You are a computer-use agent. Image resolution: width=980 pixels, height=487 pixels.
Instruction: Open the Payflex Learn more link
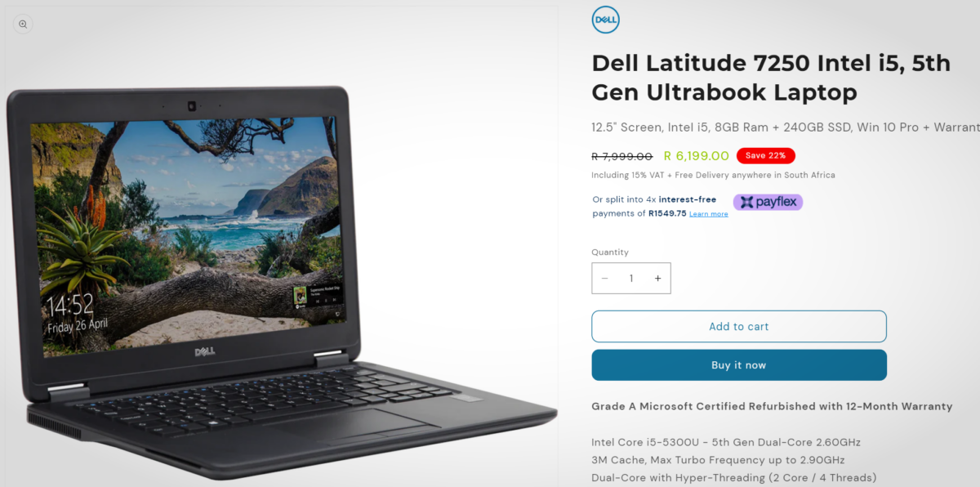point(708,214)
